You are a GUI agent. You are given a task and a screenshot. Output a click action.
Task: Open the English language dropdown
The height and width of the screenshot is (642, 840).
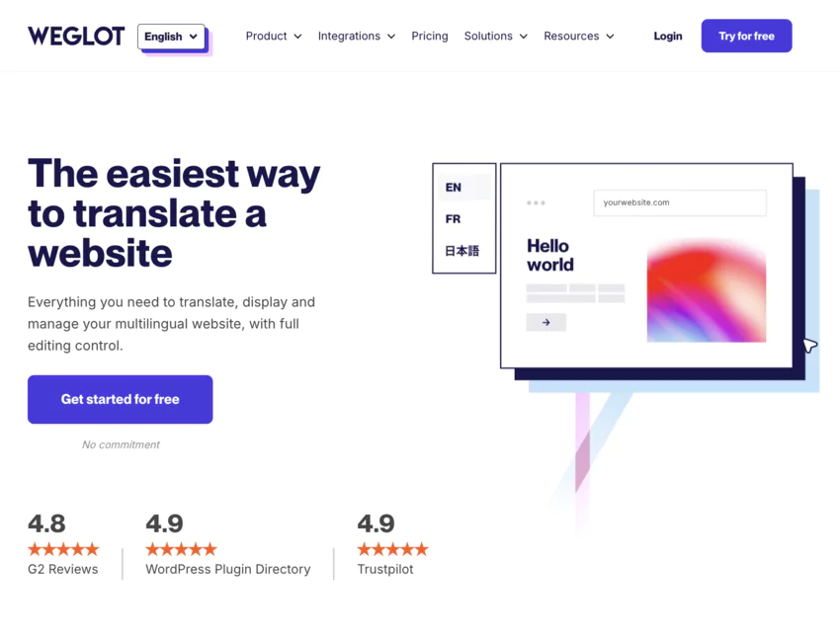coord(171,37)
